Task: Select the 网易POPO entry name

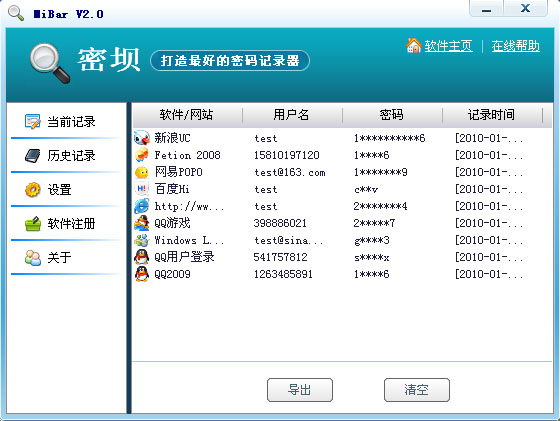Action: (x=179, y=172)
